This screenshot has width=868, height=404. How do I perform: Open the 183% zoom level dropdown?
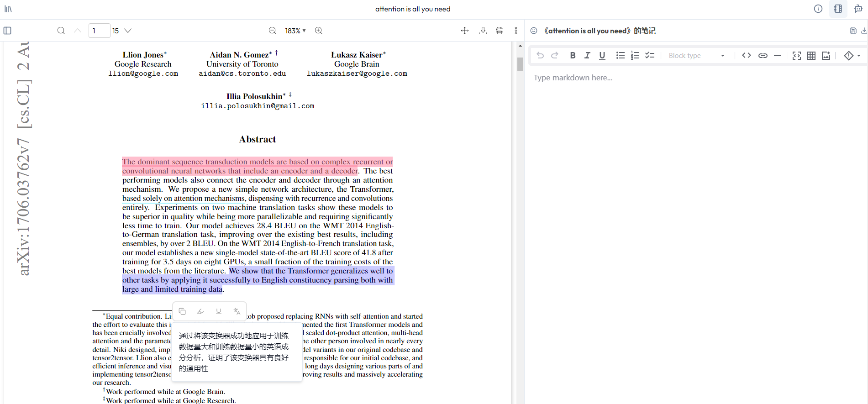pyautogui.click(x=295, y=31)
